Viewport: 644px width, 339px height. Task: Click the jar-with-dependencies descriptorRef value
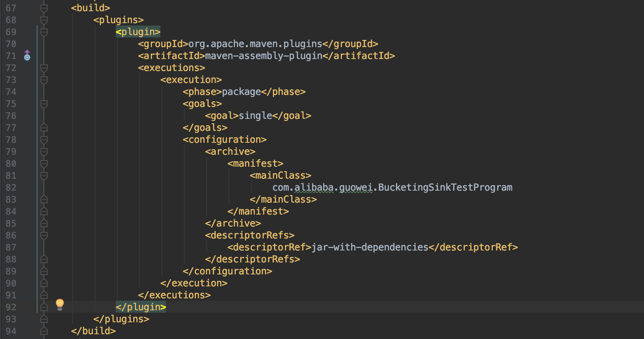[369, 247]
